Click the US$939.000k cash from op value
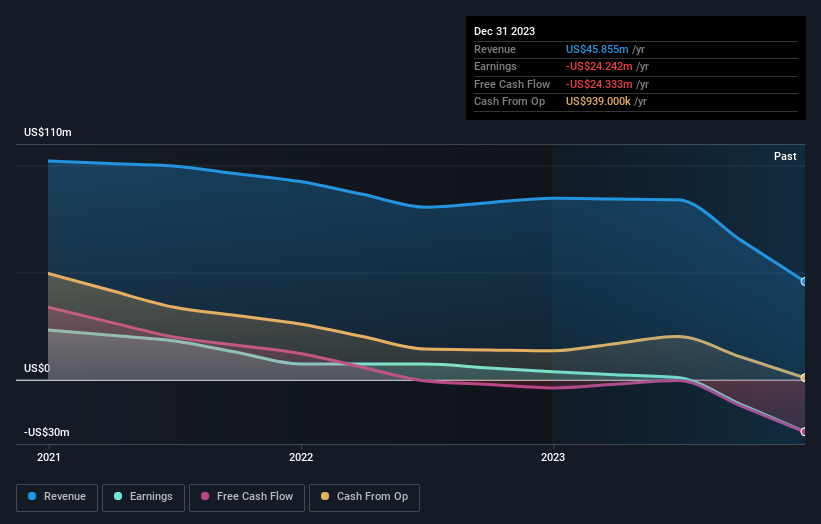The image size is (821, 524). [x=598, y=102]
